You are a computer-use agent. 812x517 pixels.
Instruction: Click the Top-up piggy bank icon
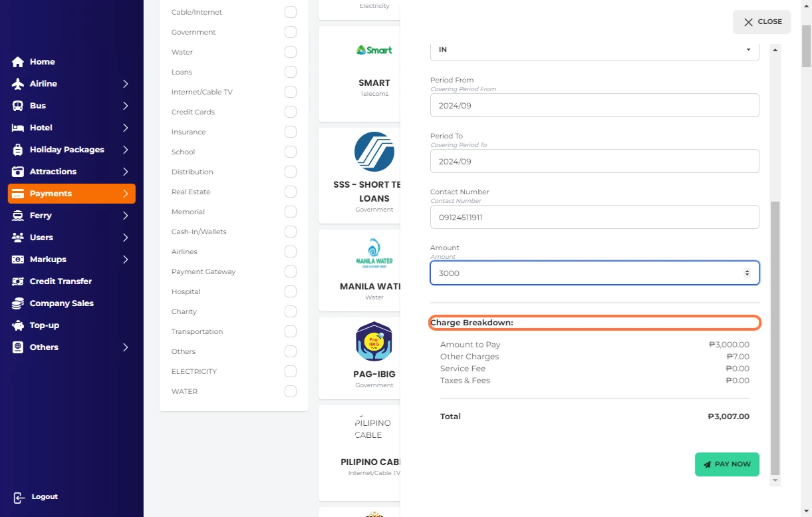[18, 325]
